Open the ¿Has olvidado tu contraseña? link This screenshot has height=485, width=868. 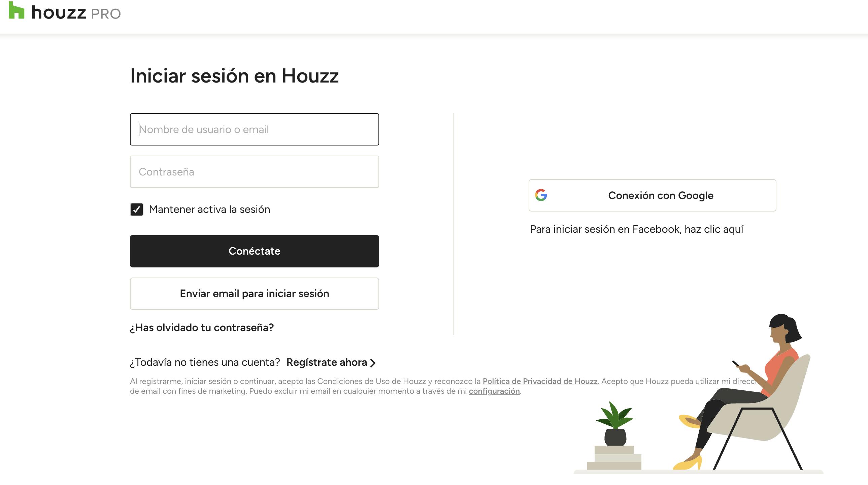[202, 328]
